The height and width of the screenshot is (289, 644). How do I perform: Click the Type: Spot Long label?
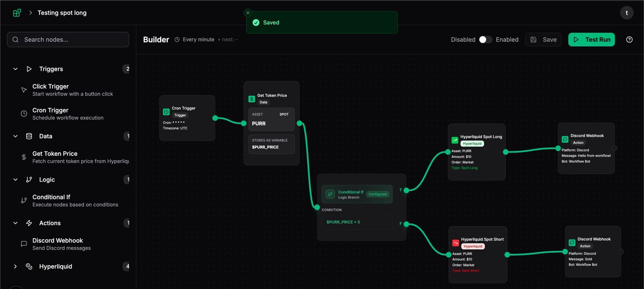point(464,168)
